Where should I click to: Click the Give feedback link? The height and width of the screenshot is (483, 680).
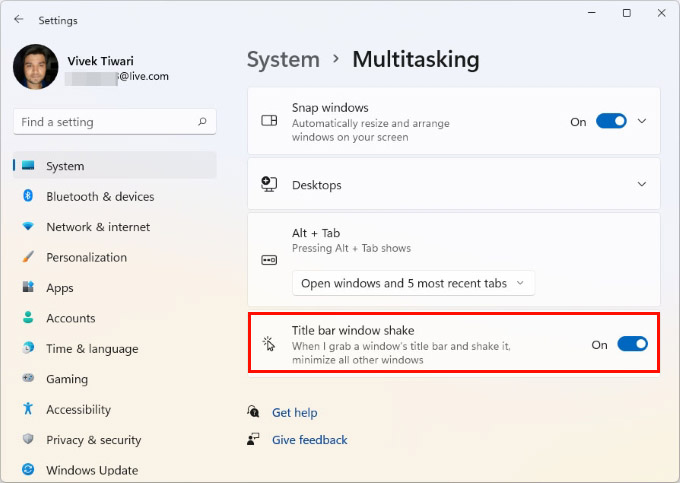(x=310, y=440)
